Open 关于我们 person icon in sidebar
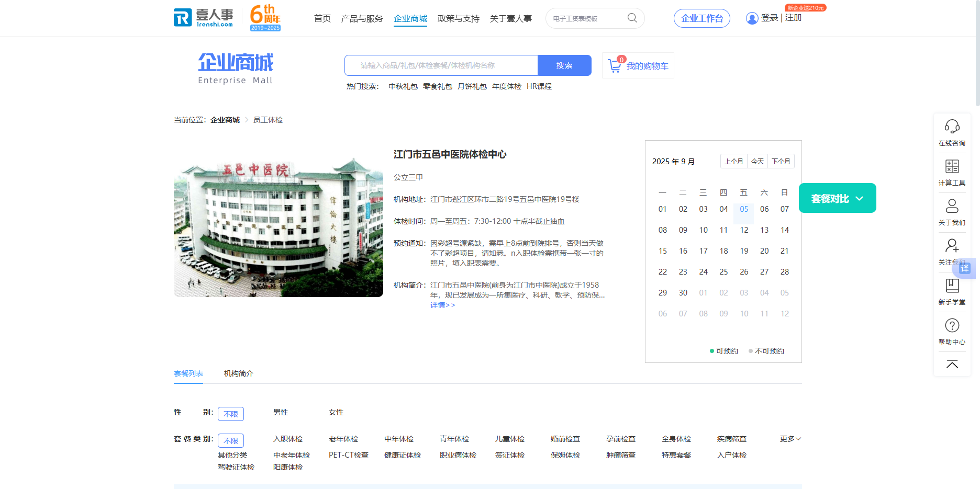 click(952, 206)
